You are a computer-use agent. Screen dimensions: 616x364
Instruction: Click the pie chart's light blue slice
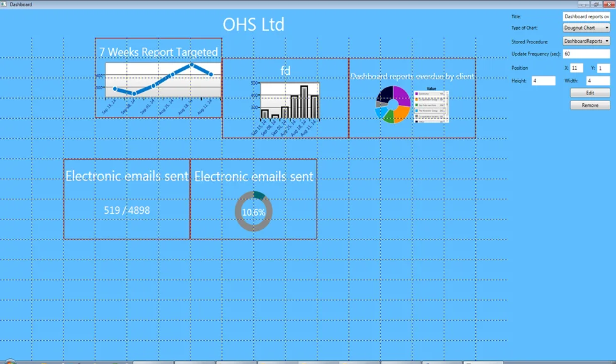pyautogui.click(x=380, y=113)
